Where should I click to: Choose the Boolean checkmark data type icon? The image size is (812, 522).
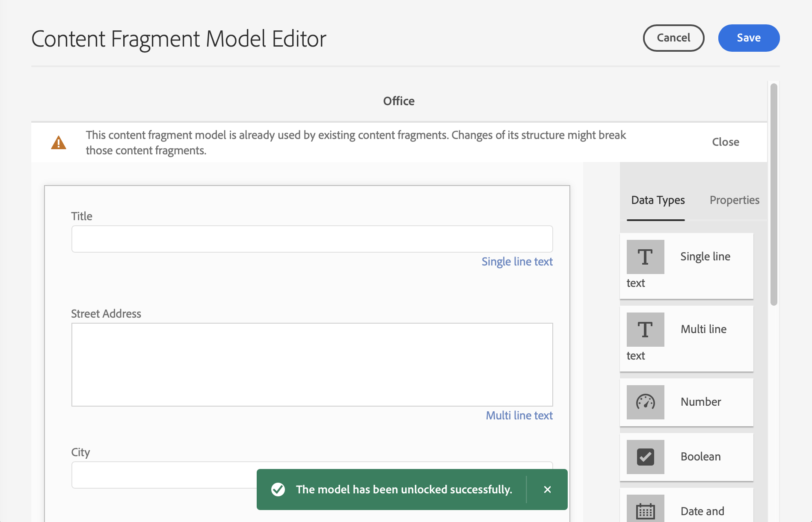(x=645, y=457)
